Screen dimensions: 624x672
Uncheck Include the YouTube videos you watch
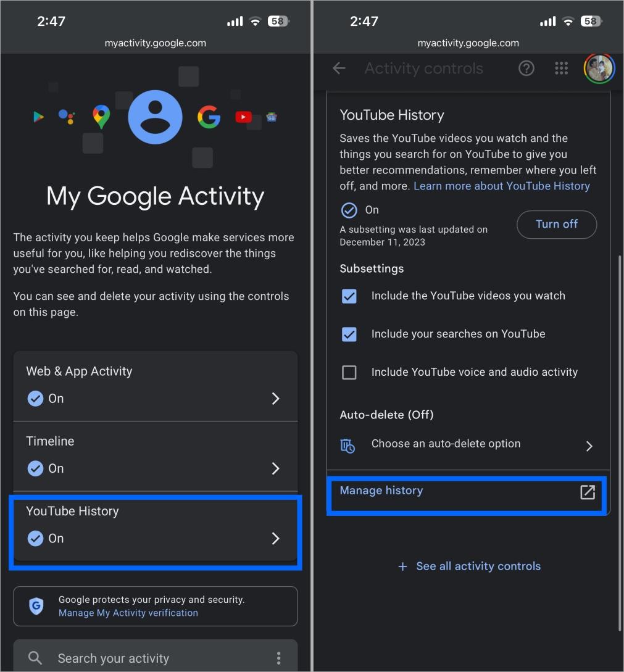coord(349,296)
